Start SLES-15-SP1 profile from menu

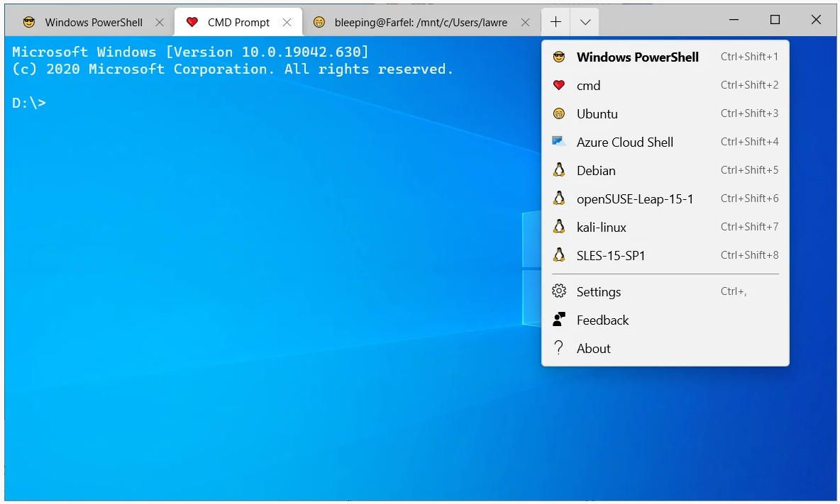click(x=611, y=256)
